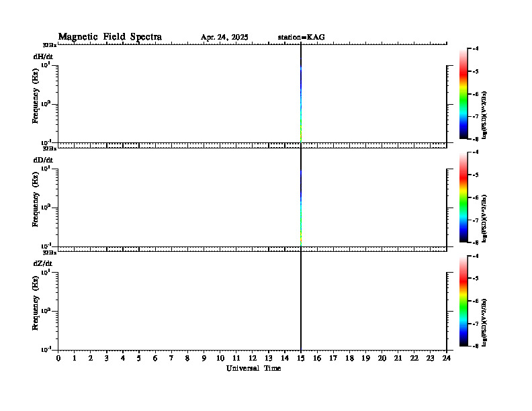The height and width of the screenshot is (411, 532).
Task: Click hour 10 on the Universal Time axis
Action: [220, 358]
